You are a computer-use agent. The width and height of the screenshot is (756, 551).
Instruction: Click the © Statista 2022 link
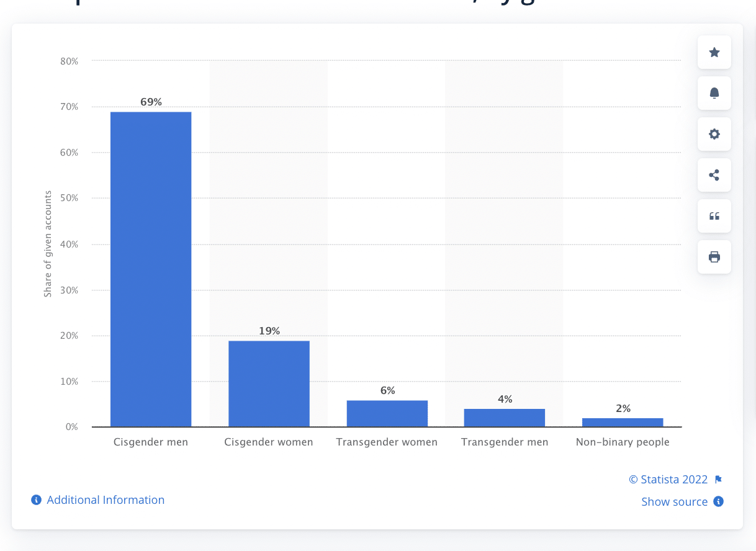[x=668, y=480]
